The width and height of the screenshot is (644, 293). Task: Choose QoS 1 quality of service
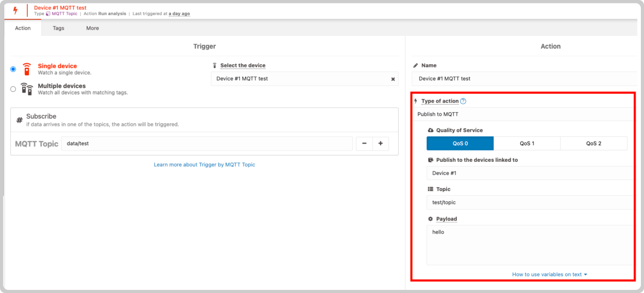[x=527, y=143]
